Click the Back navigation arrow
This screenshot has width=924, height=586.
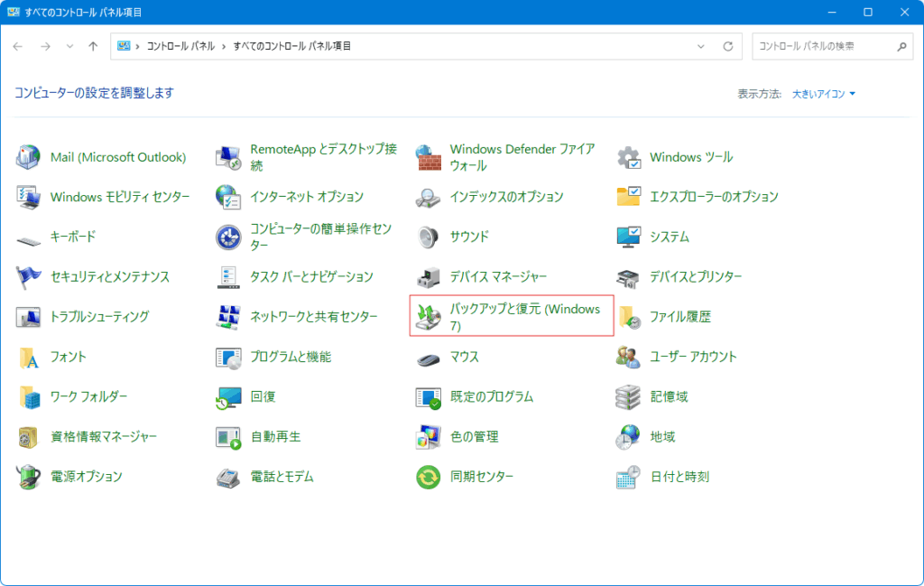[18, 46]
